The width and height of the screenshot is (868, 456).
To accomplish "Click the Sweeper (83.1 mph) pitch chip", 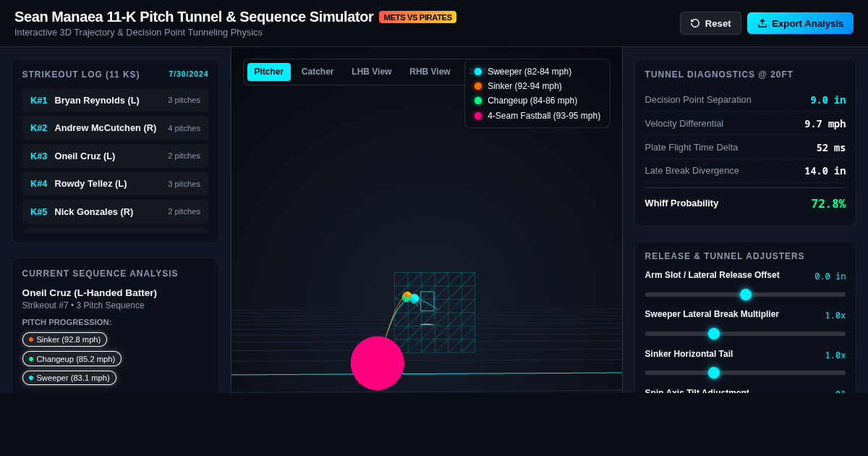I will pos(69,378).
